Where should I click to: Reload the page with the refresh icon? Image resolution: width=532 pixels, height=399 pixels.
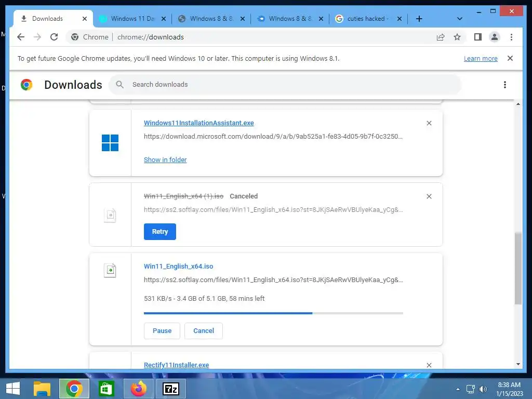click(54, 37)
